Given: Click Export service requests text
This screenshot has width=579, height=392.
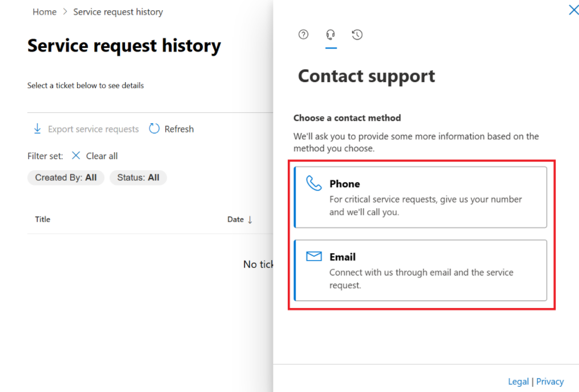Looking at the screenshot, I should coord(94,129).
